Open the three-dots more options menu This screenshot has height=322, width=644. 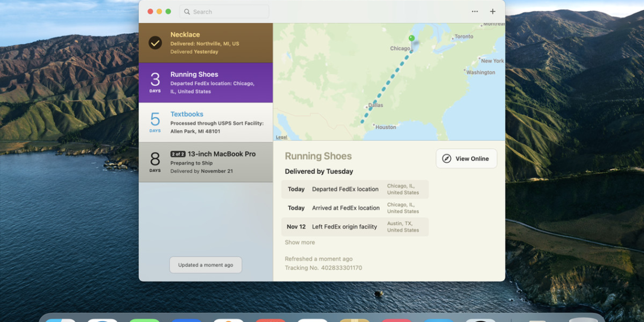[x=475, y=11]
